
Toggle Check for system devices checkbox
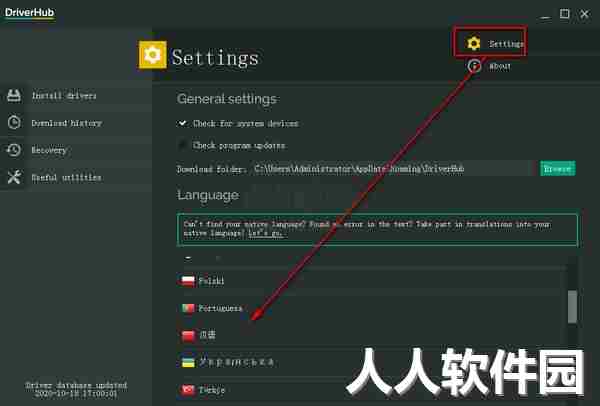(183, 123)
